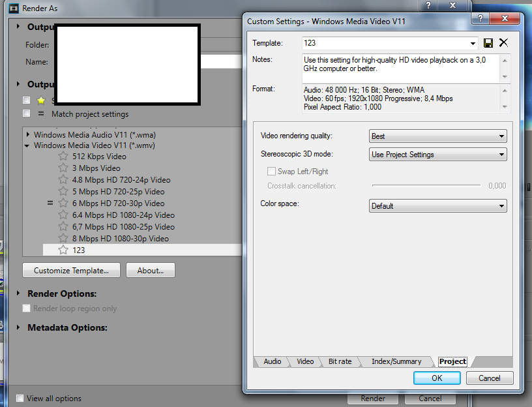
Task: Collapse the Render Options section
Action: pos(18,294)
